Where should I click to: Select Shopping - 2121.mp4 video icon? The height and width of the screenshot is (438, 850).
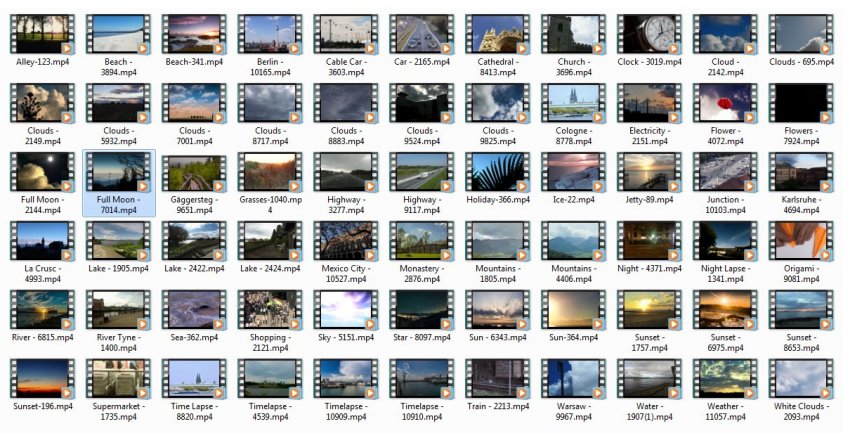click(x=270, y=310)
